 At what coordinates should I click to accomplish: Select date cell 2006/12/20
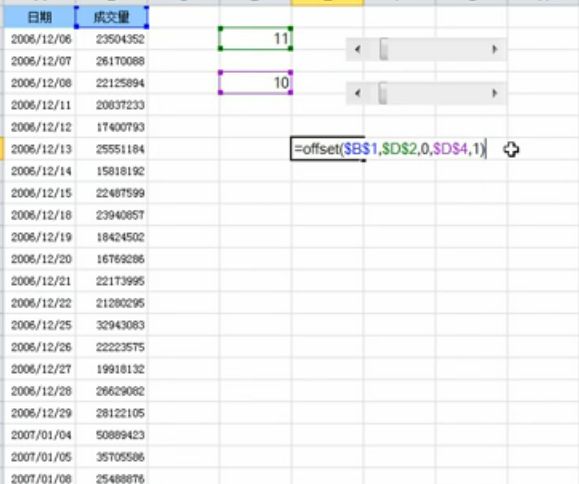coord(40,259)
